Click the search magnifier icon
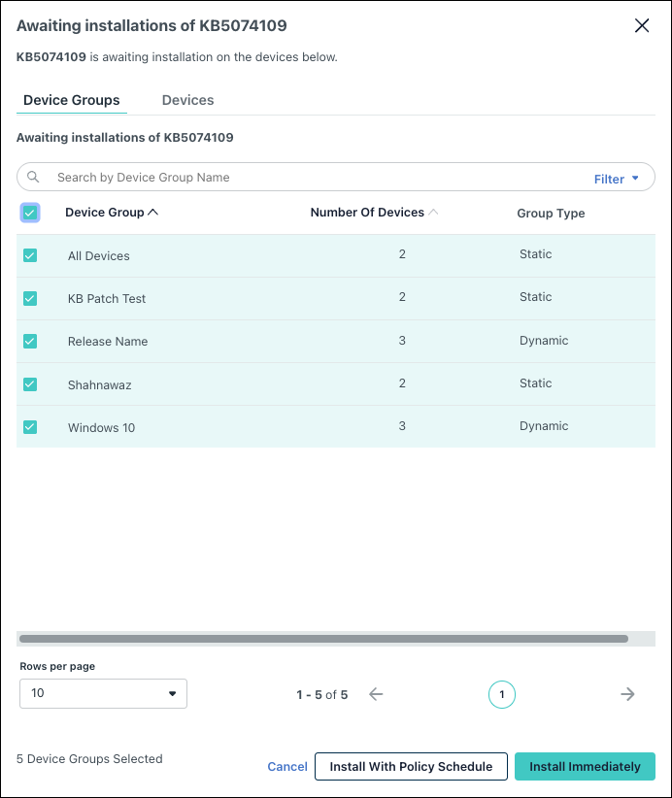 [33, 177]
